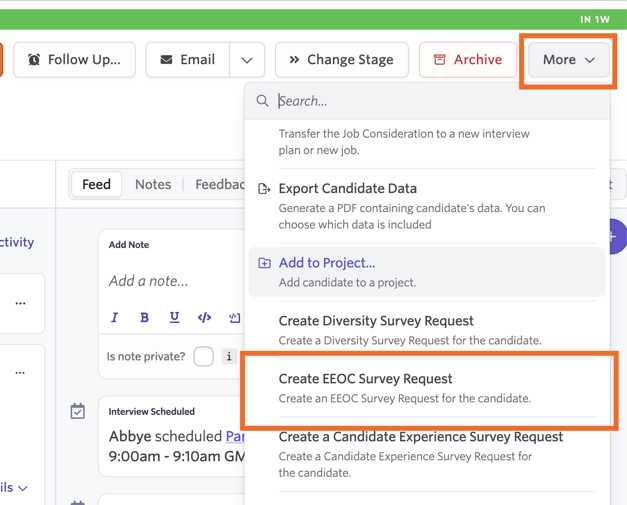Click the info icon beside private checkbox

pyautogui.click(x=229, y=356)
